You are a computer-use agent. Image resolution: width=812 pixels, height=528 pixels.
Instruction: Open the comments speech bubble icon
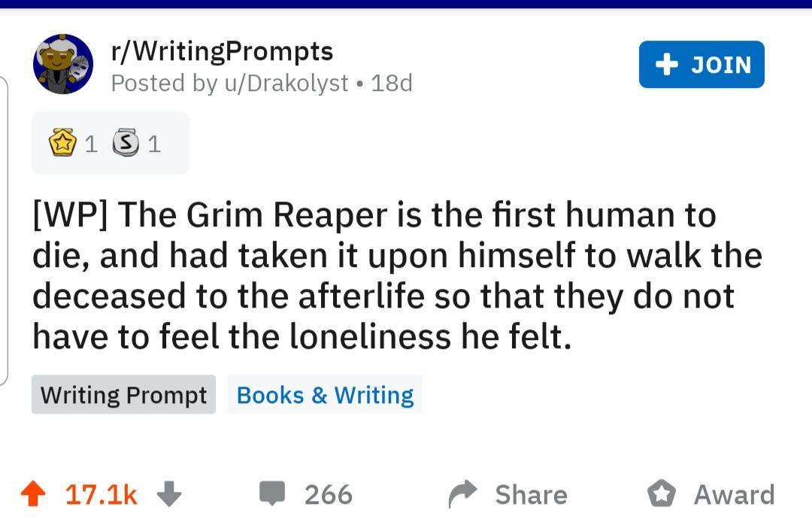pos(272,493)
